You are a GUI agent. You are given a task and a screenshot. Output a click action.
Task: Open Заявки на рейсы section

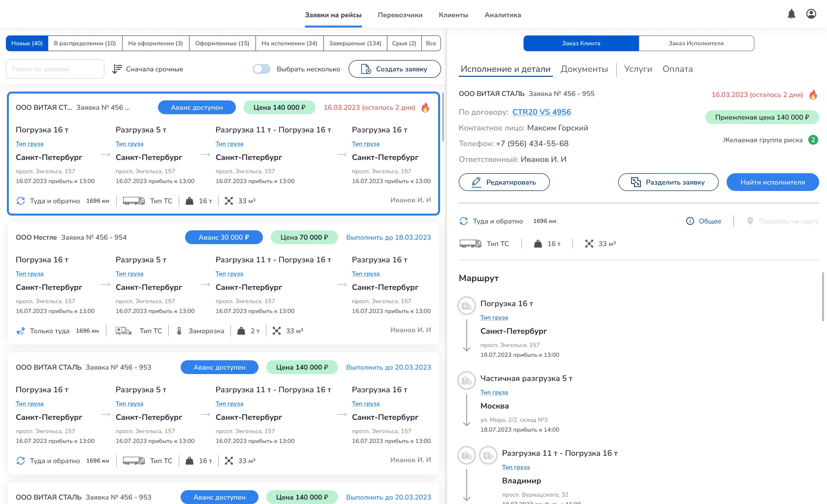(333, 15)
